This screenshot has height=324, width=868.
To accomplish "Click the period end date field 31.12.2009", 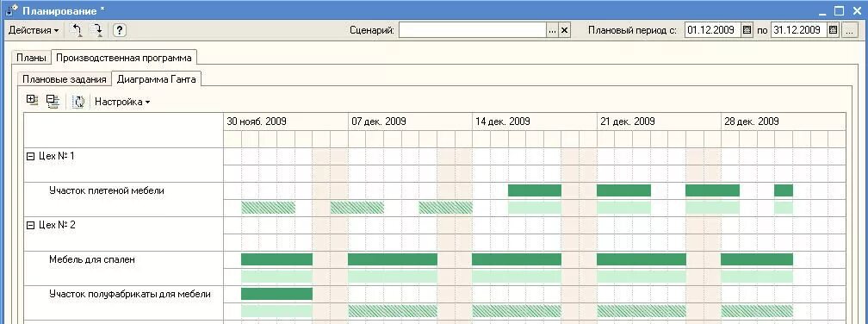I will [x=799, y=30].
